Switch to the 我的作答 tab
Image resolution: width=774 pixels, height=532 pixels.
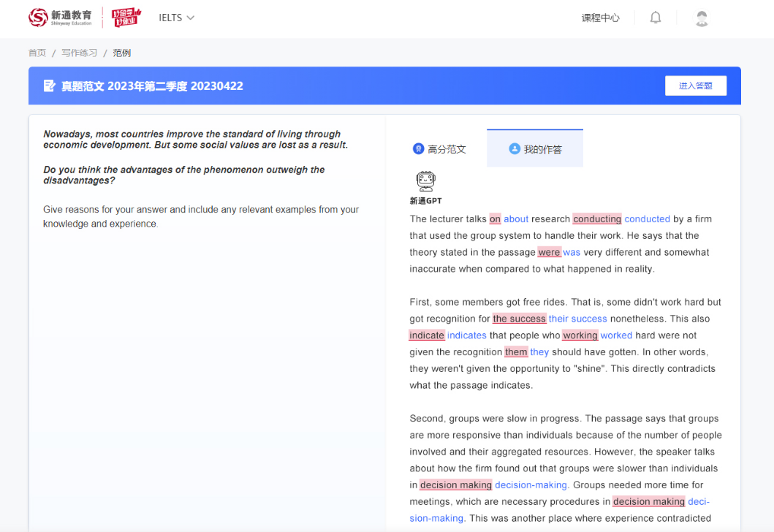coord(534,148)
